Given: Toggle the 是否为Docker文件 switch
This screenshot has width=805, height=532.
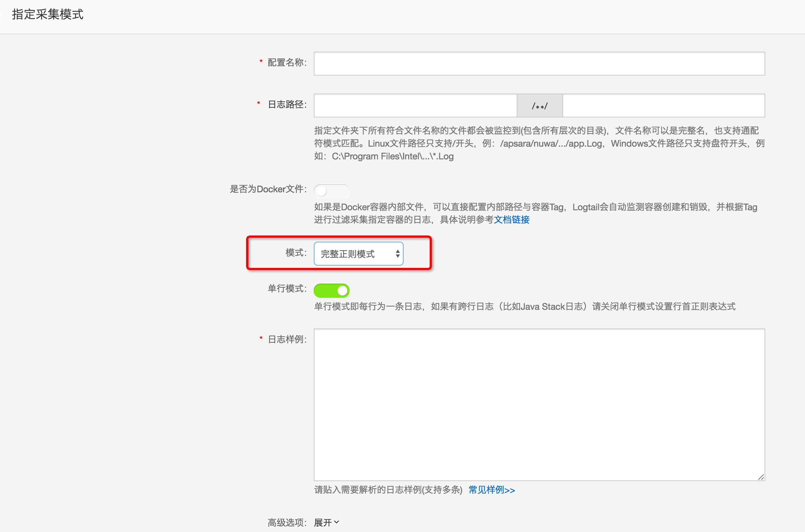Looking at the screenshot, I should (332, 191).
